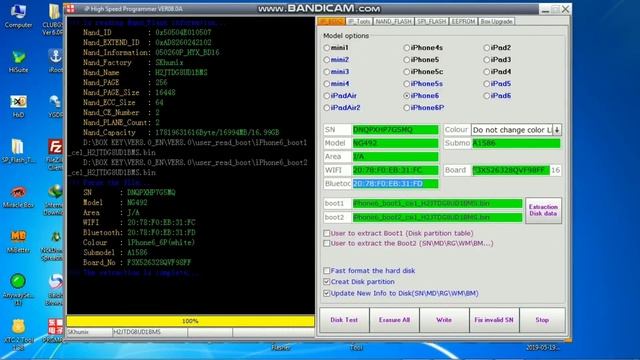Click the Board number field
Image resolution: width=640 pixels, height=360 pixels.
click(511, 170)
